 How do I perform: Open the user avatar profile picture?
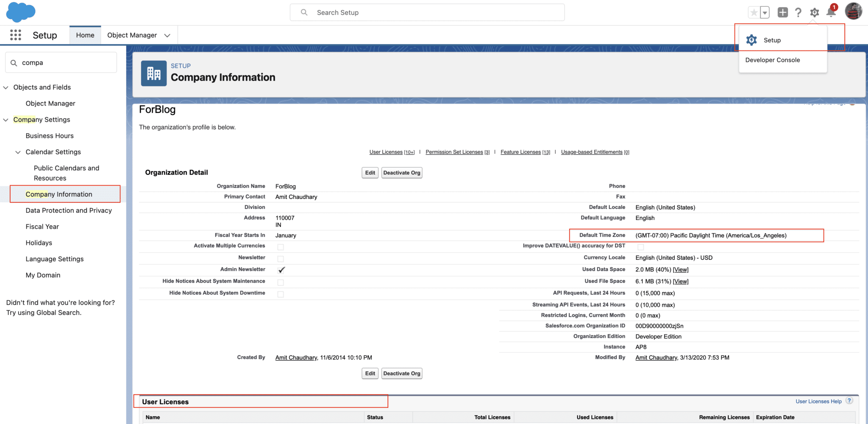[x=853, y=11]
